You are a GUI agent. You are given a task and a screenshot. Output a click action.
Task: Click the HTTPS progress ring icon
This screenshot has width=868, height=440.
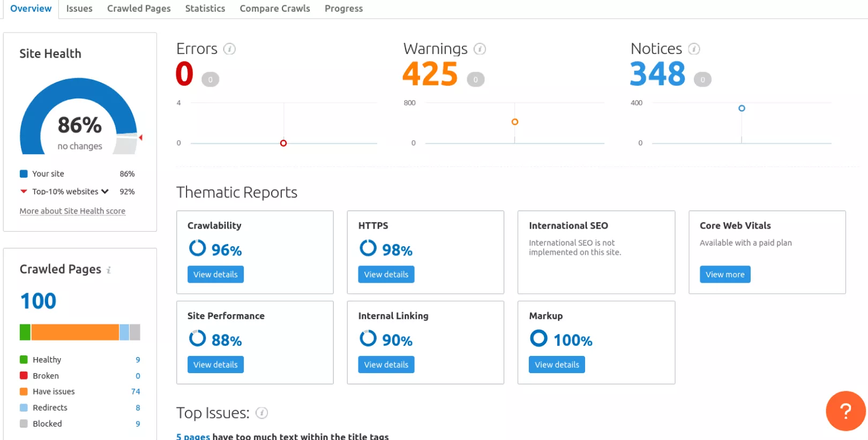pos(368,248)
